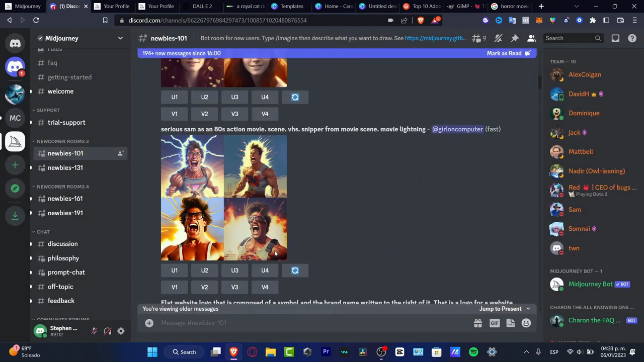Open Explore Public Servers compass icon
The image size is (644, 362).
[x=15, y=188]
